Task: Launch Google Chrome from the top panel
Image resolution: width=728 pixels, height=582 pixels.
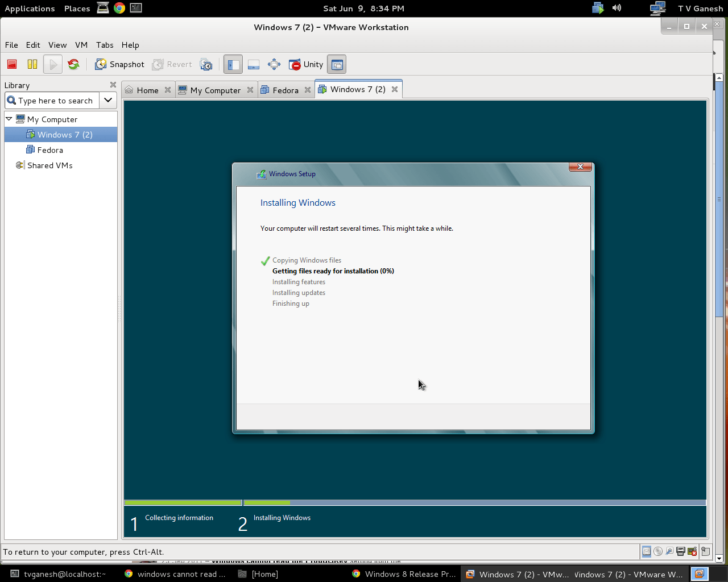Action: [119, 8]
